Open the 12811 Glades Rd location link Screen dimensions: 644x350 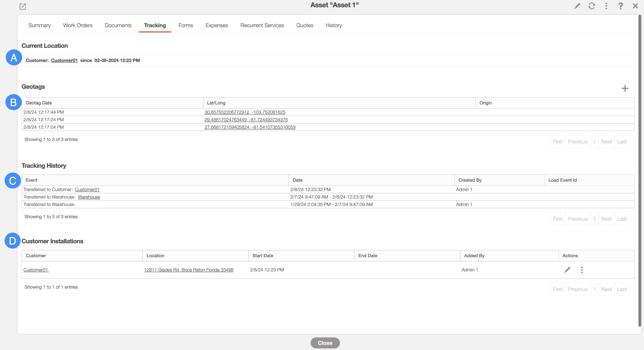[188, 270]
